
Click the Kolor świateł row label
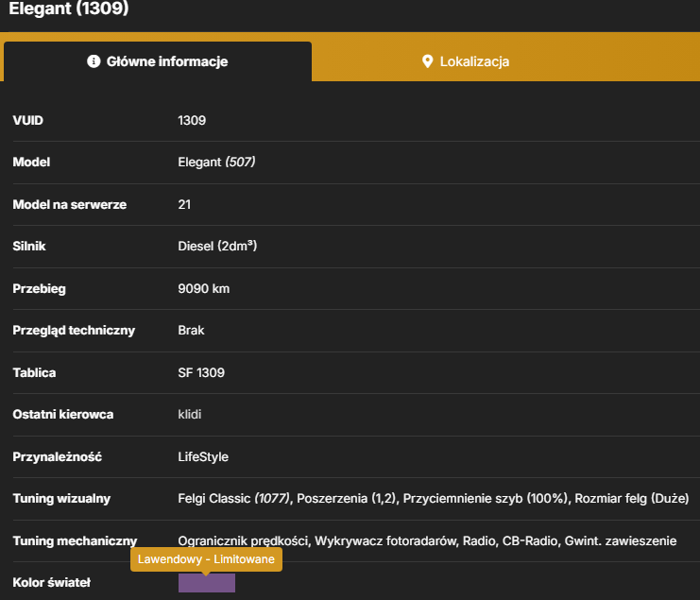(x=51, y=583)
